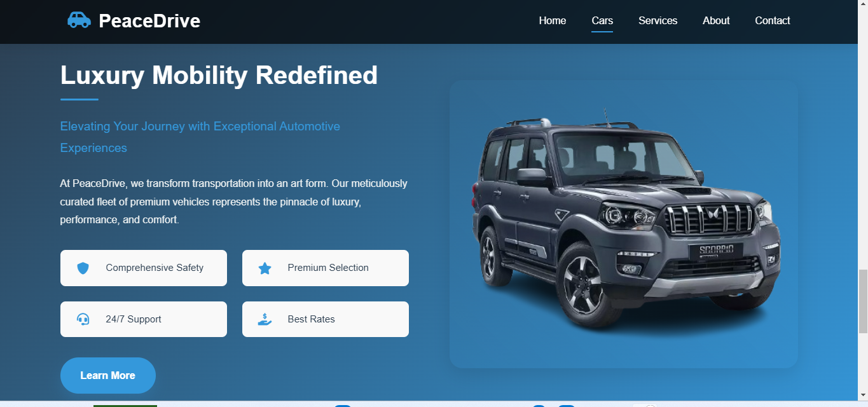Click the star Premium Selection icon
This screenshot has height=407, width=868.
pos(265,268)
